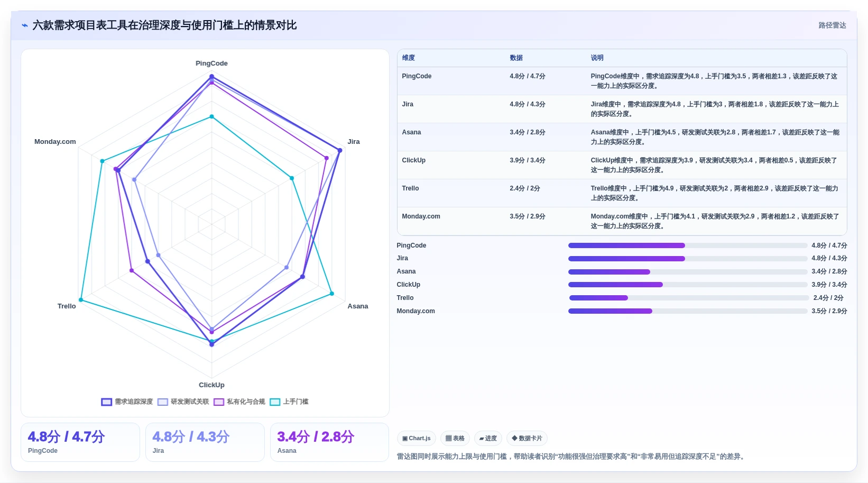
Task: Click the Chart.js chip
Action: coord(417,439)
